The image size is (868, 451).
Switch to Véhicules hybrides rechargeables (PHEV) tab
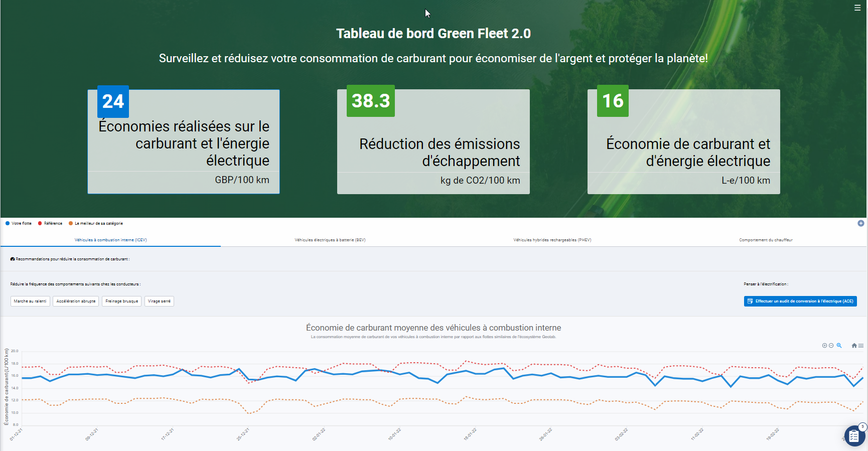[552, 240]
